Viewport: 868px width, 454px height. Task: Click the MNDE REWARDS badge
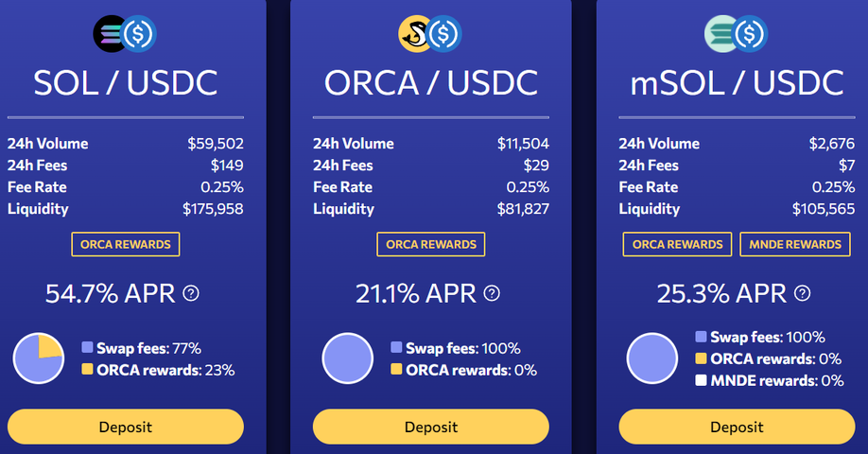[x=795, y=244]
